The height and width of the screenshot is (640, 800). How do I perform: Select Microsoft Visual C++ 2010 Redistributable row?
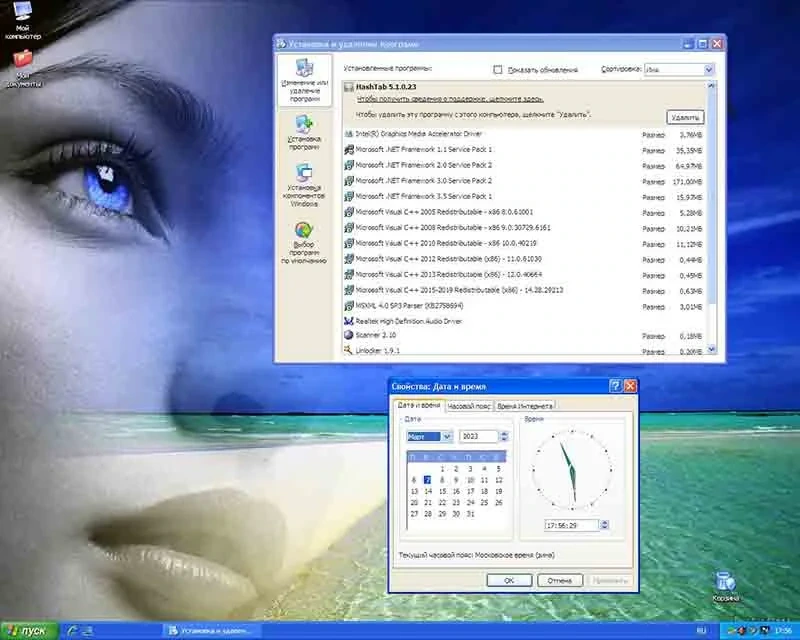pos(524,243)
